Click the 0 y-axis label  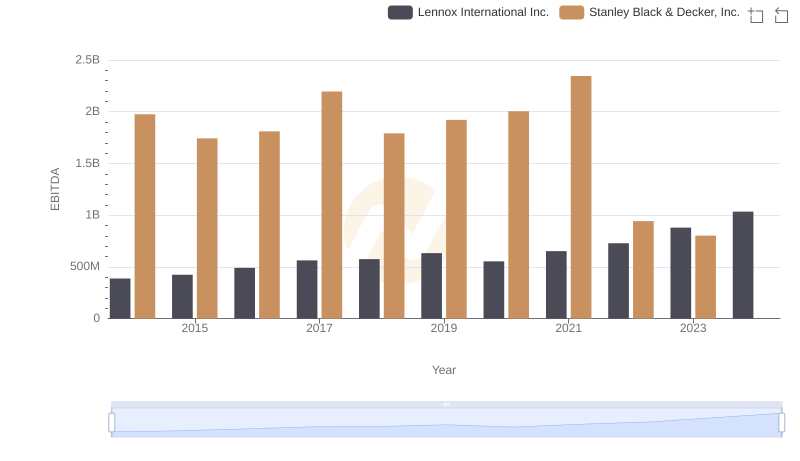[x=96, y=318]
